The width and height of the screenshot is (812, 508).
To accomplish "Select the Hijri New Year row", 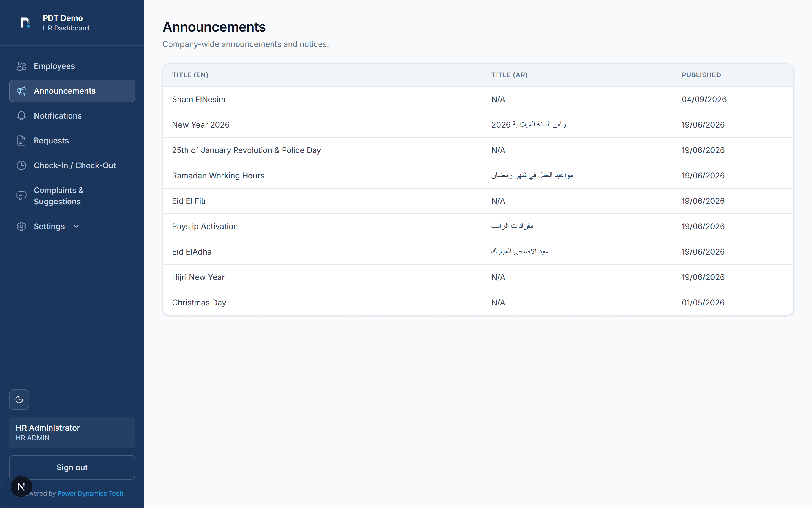I will tap(478, 277).
